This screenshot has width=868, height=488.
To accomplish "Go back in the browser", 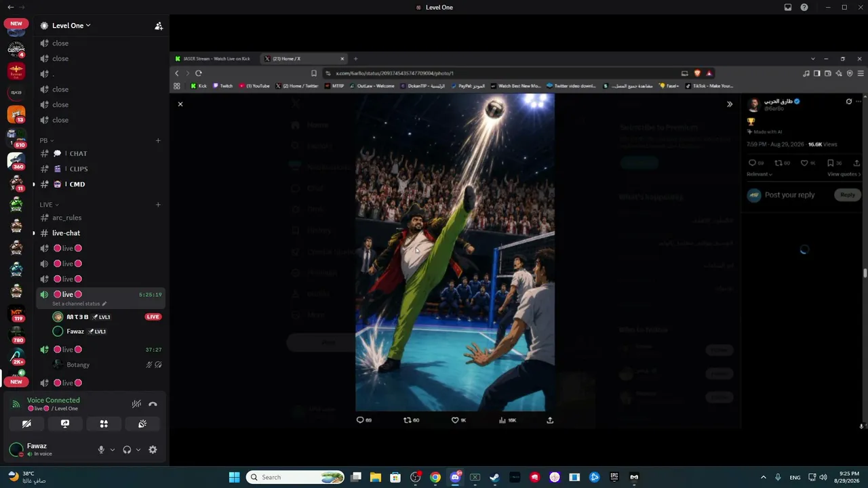I will coord(177,73).
